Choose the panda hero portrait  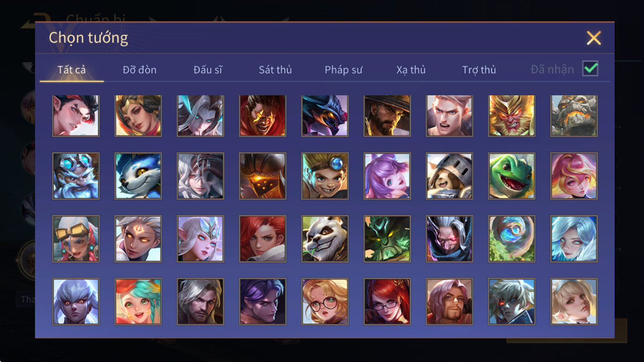[x=325, y=239]
